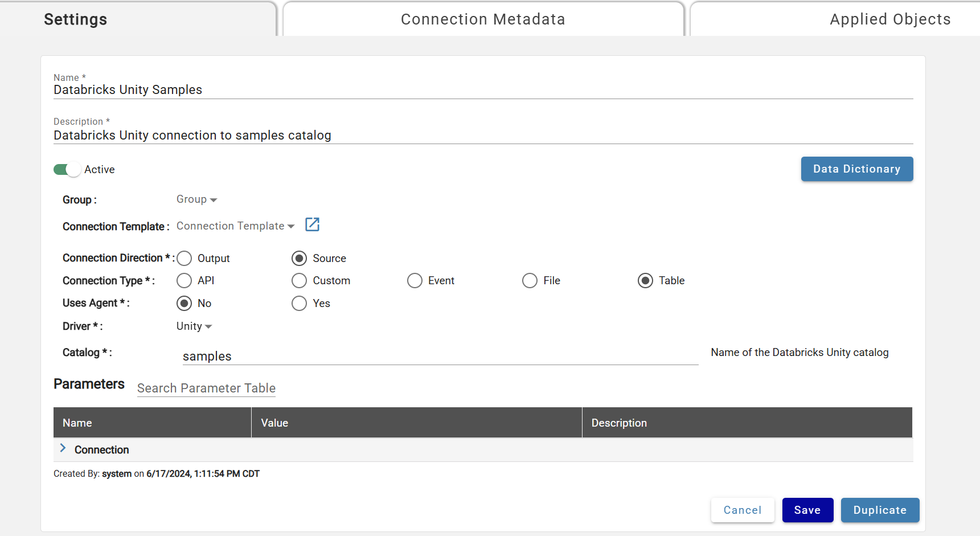This screenshot has width=980, height=536.
Task: Select the Output connection direction
Action: pos(184,258)
